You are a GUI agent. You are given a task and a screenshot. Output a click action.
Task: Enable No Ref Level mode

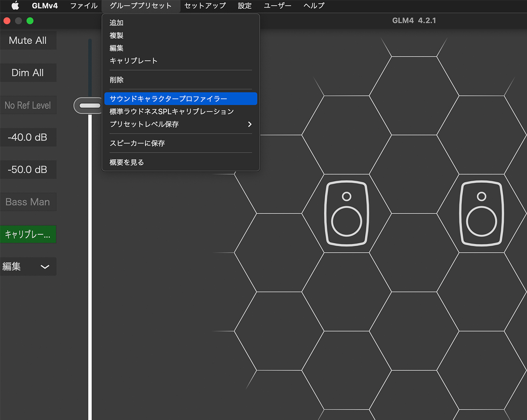tap(28, 105)
